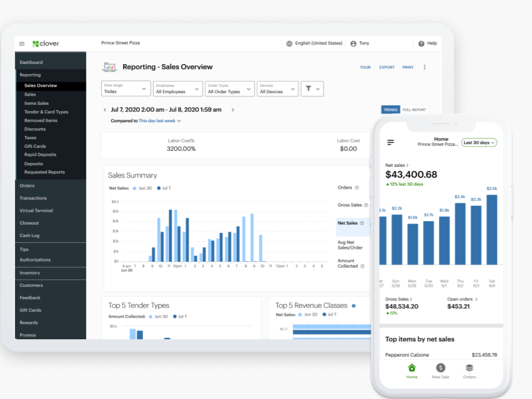Click the Jul 7 legend color swatch

[x=159, y=188]
